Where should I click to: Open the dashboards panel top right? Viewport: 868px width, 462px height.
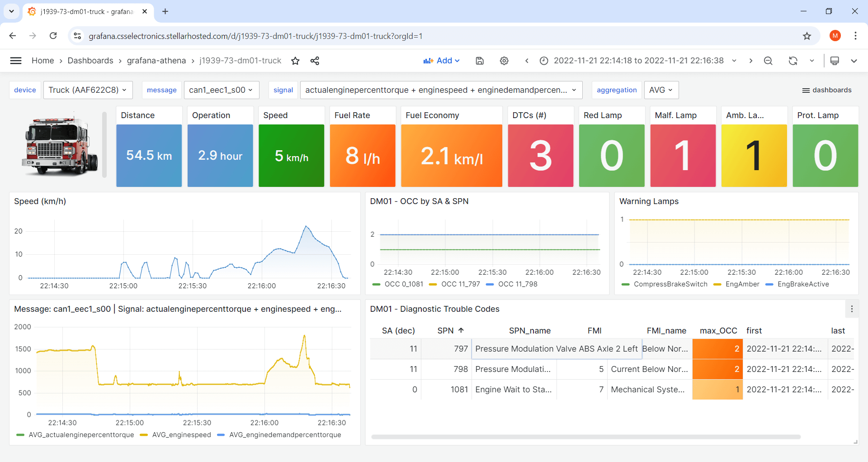pyautogui.click(x=827, y=90)
